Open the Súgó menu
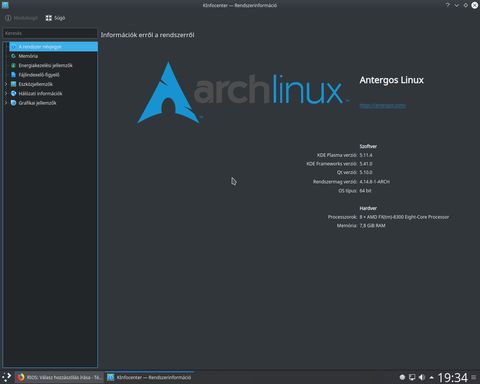 (55, 18)
